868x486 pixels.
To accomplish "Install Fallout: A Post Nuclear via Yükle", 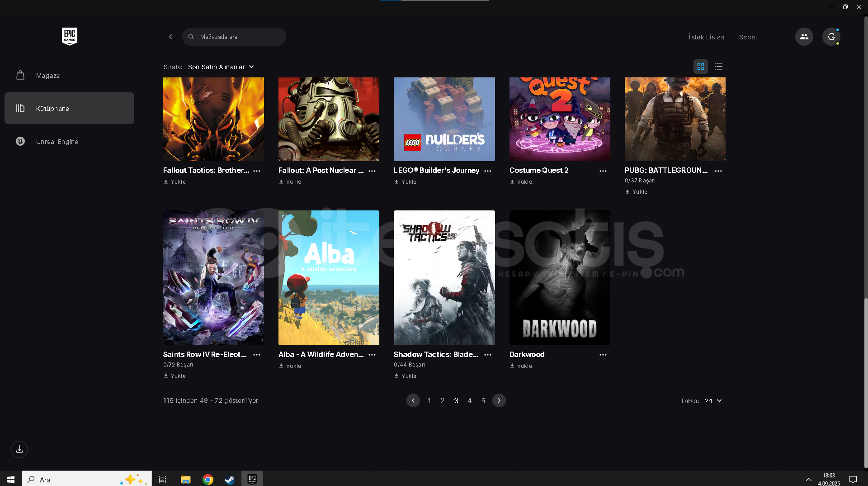I will (290, 182).
